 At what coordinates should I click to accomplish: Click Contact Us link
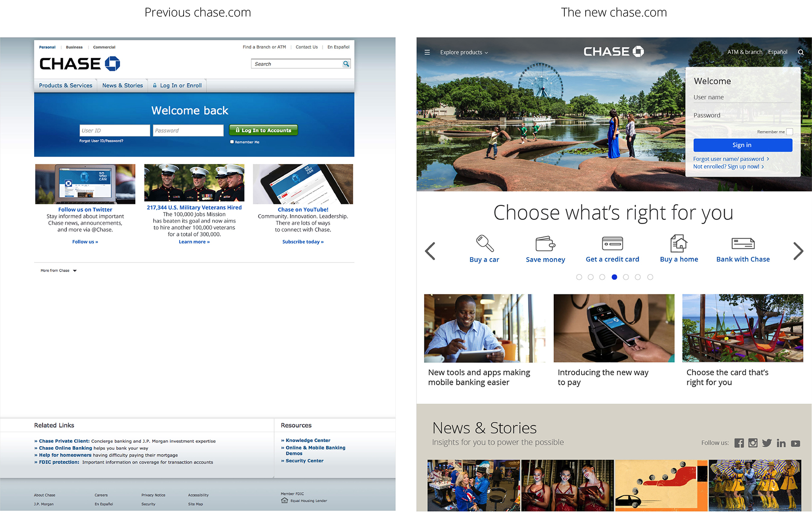(x=307, y=47)
